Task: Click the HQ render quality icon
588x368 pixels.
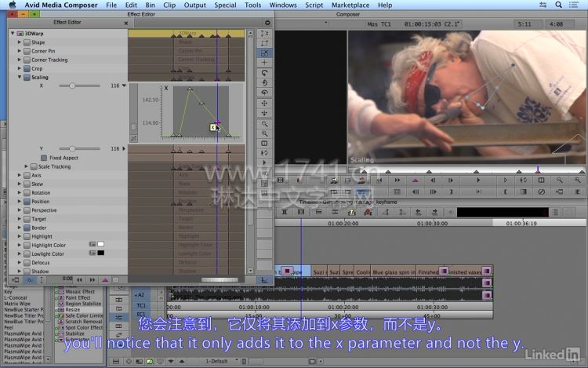Action: coord(264,173)
